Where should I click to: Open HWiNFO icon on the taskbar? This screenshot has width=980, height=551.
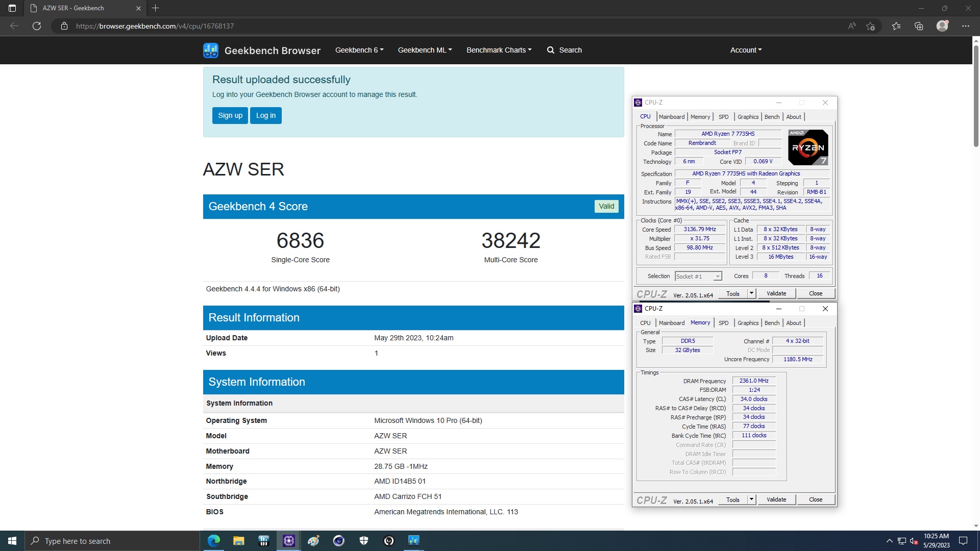point(263,541)
